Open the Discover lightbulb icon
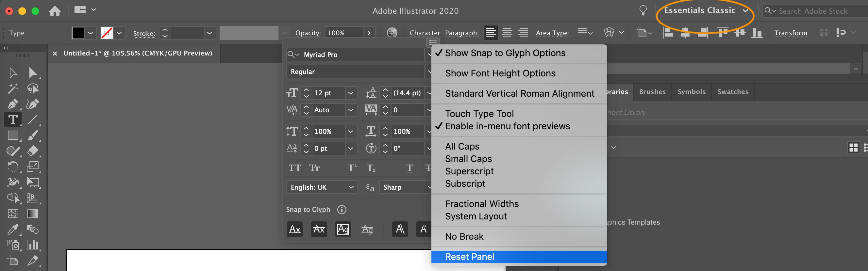 pyautogui.click(x=643, y=10)
